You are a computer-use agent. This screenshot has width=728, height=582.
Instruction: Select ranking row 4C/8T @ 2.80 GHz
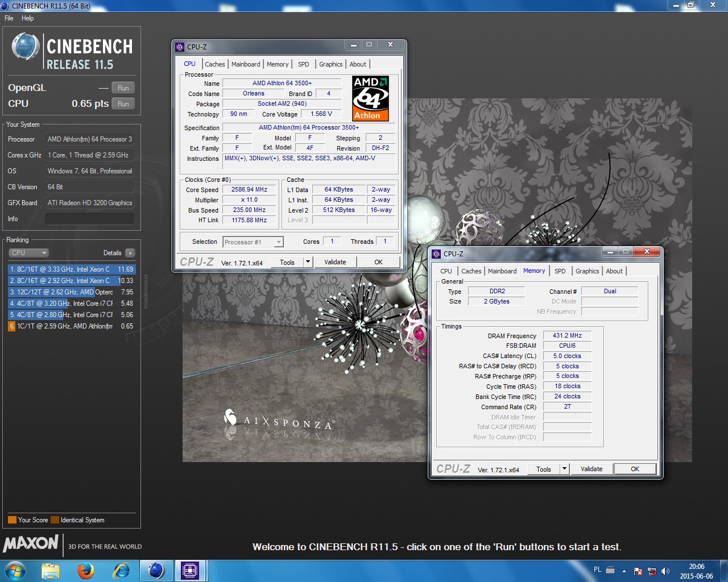coord(72,315)
